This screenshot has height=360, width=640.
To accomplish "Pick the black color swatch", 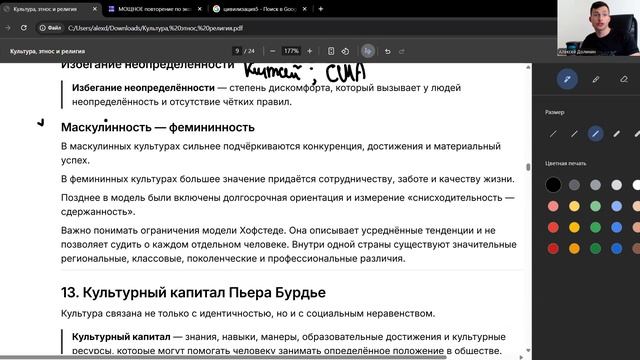I will pos(553,185).
